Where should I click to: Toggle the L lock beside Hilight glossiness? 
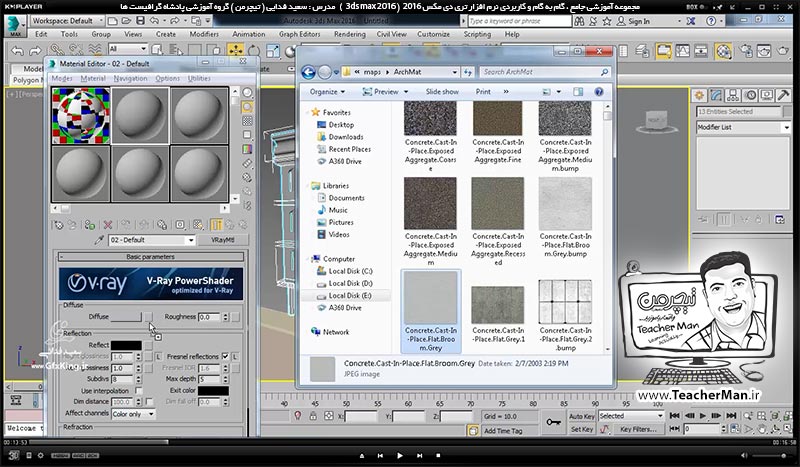tap(158, 356)
